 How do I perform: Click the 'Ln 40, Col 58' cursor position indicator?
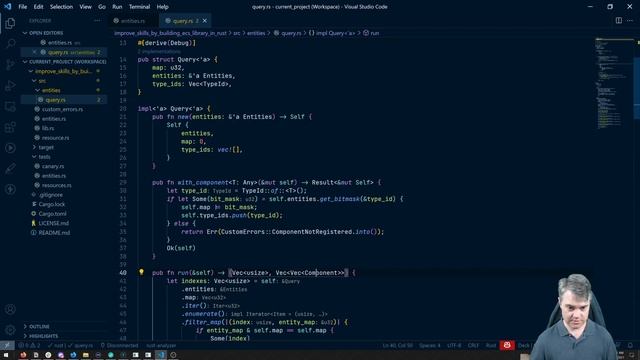[x=398, y=345]
